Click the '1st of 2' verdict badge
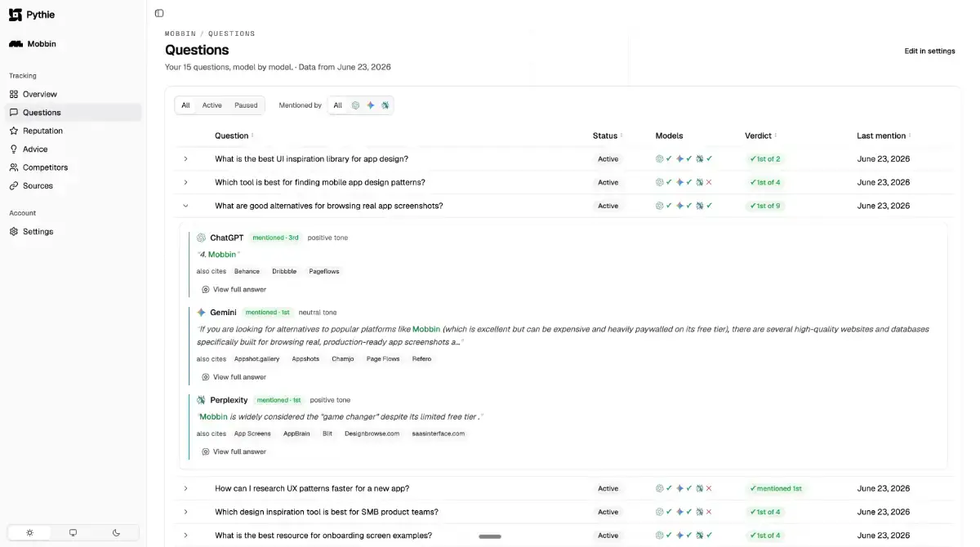The image size is (980, 547). click(x=765, y=159)
